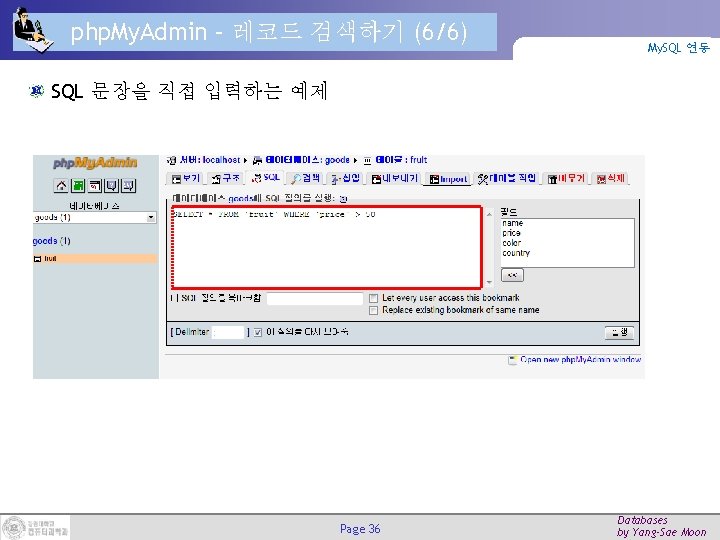Open the 검색 (Search) tab

[306, 179]
